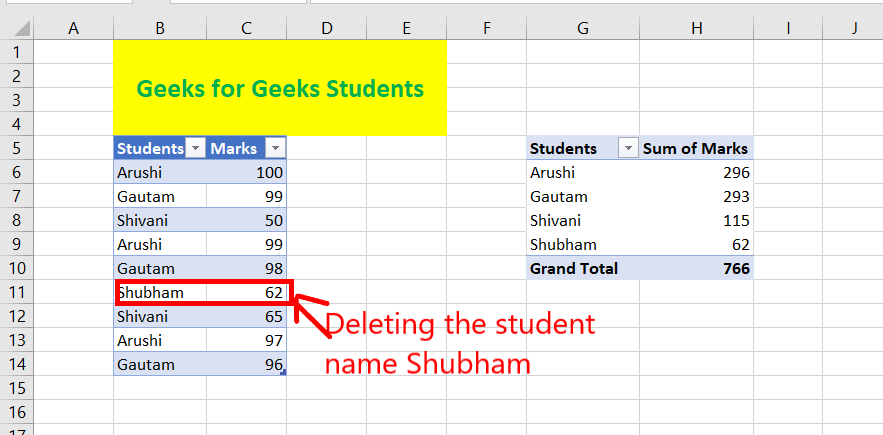This screenshot has height=435, width=883.
Task: Select column G header
Action: (583, 28)
